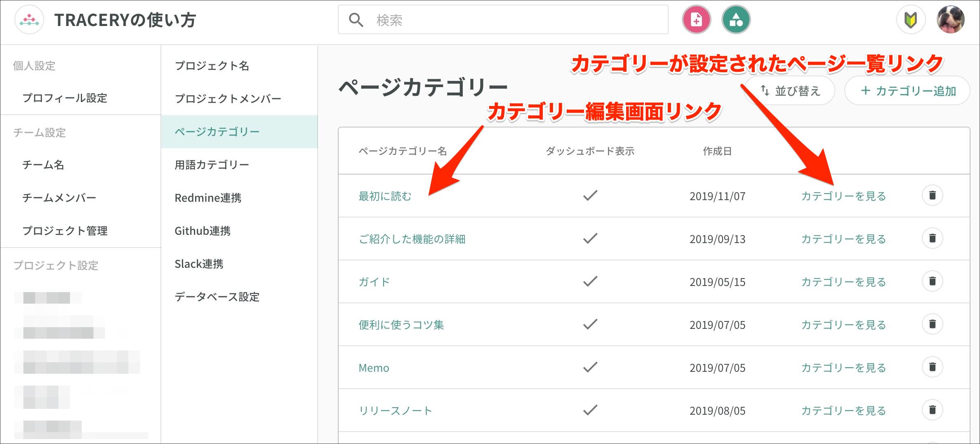
Task: Click カテゴリーを見る for Memo row
Action: (x=843, y=368)
